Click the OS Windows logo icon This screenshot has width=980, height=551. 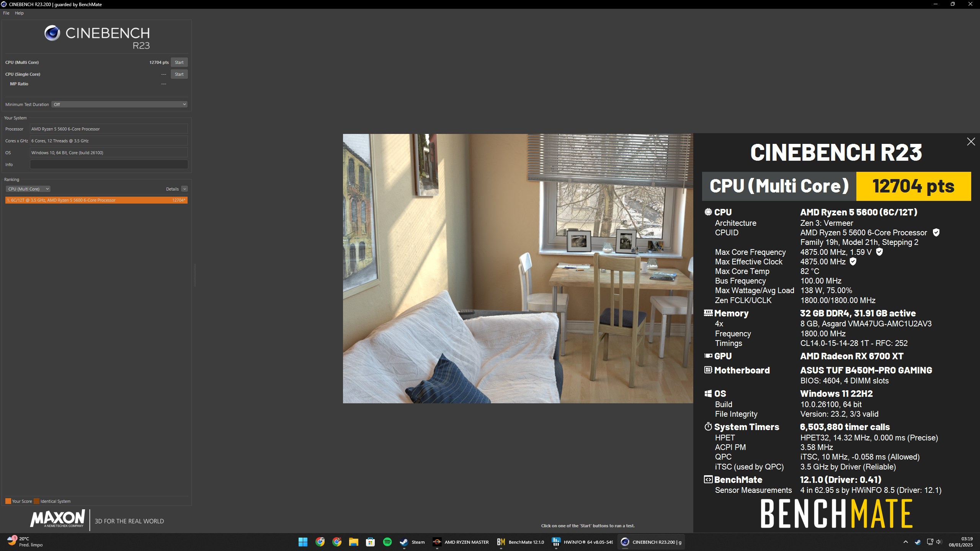708,393
